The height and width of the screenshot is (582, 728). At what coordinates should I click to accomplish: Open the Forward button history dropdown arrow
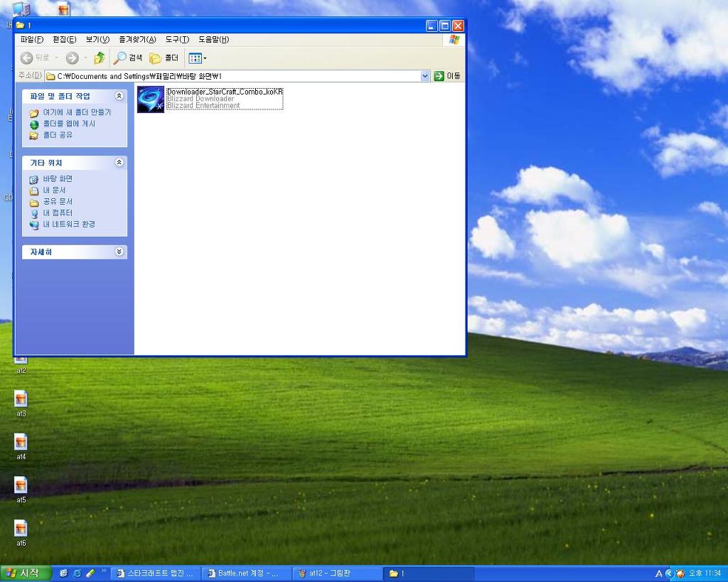tap(85, 58)
